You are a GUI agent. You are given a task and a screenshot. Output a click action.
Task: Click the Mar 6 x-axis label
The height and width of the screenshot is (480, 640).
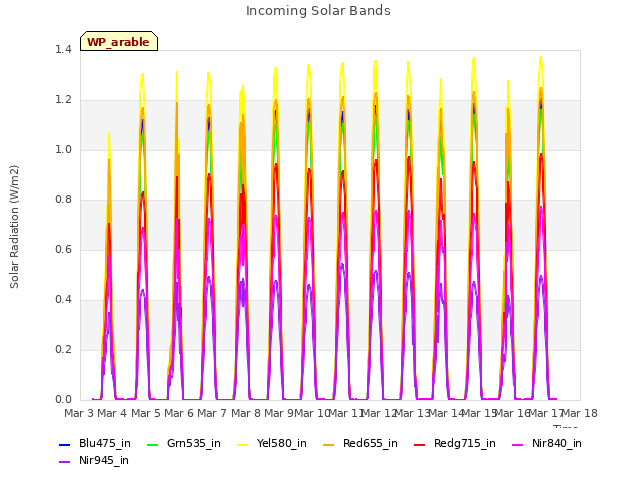[x=179, y=413]
